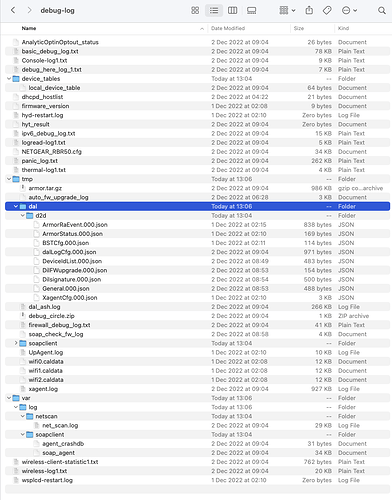Open the More actions ellipsis menu
The image size is (392, 500).
pos(349,10)
